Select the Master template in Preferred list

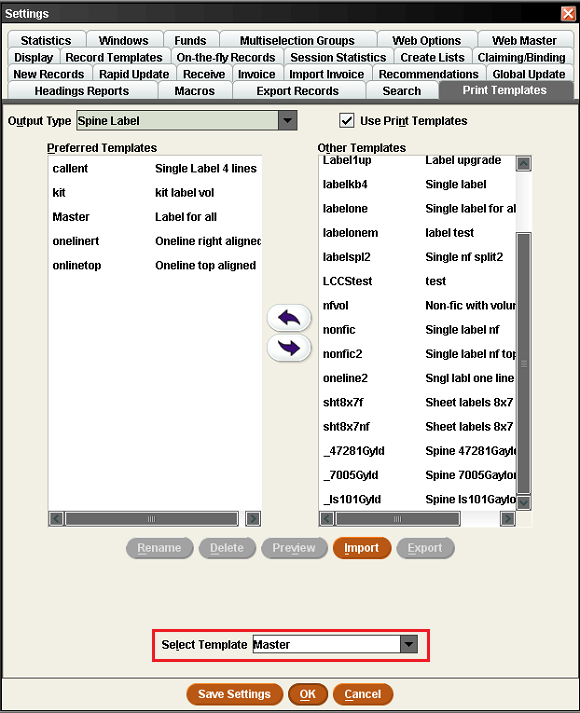pyautogui.click(x=155, y=217)
